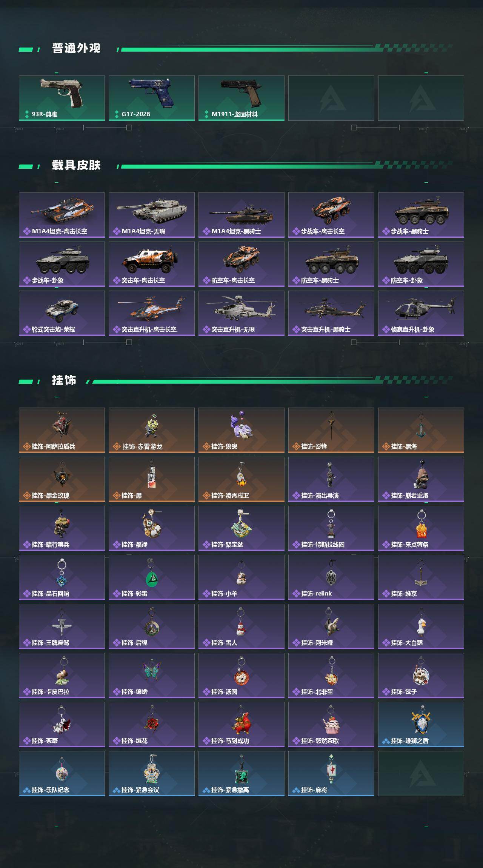Select 侦察直升机-卦象 helicopter skin
This screenshot has width=483, height=868.
(421, 313)
